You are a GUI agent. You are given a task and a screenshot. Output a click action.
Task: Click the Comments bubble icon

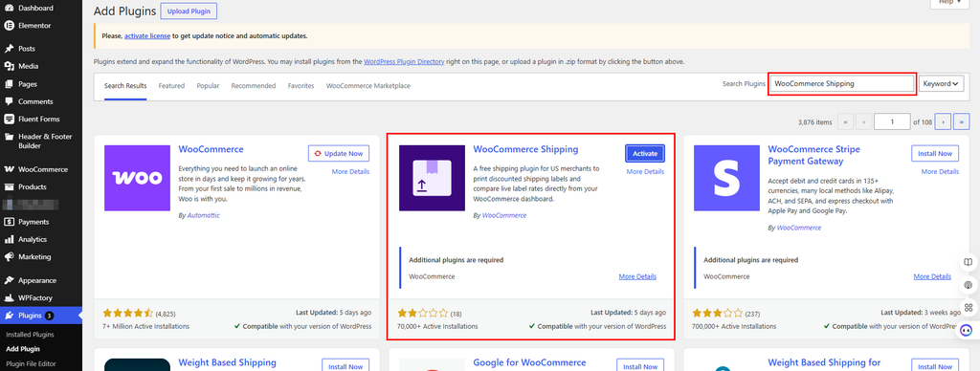10,101
